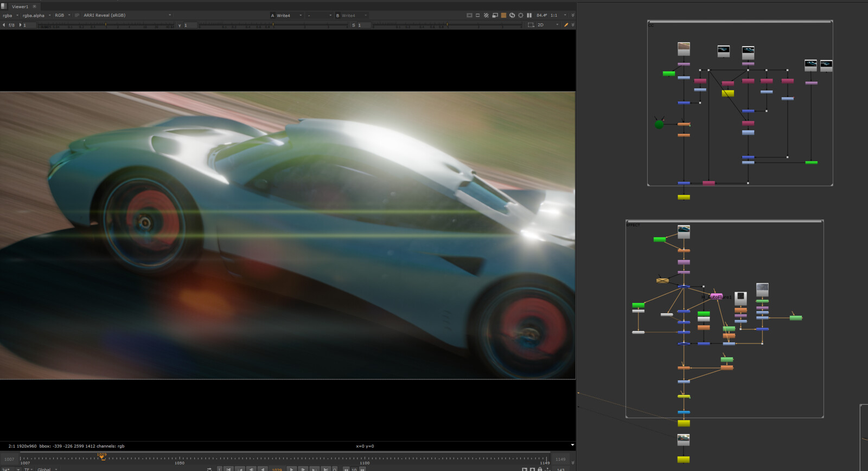Select the Viewer1 tab
868x471 pixels.
[20, 7]
